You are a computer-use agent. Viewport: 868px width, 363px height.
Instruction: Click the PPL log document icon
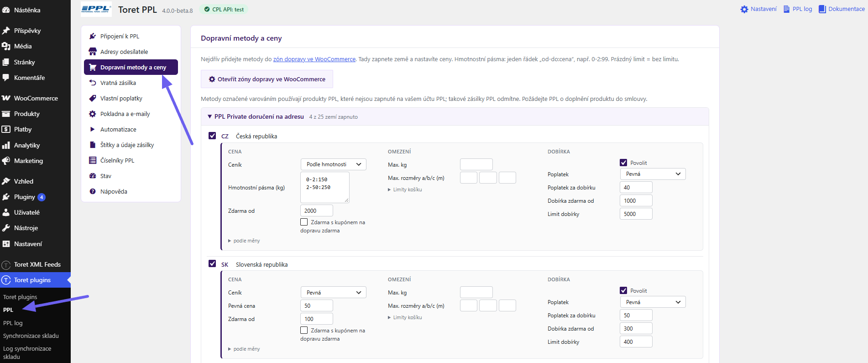pos(786,9)
